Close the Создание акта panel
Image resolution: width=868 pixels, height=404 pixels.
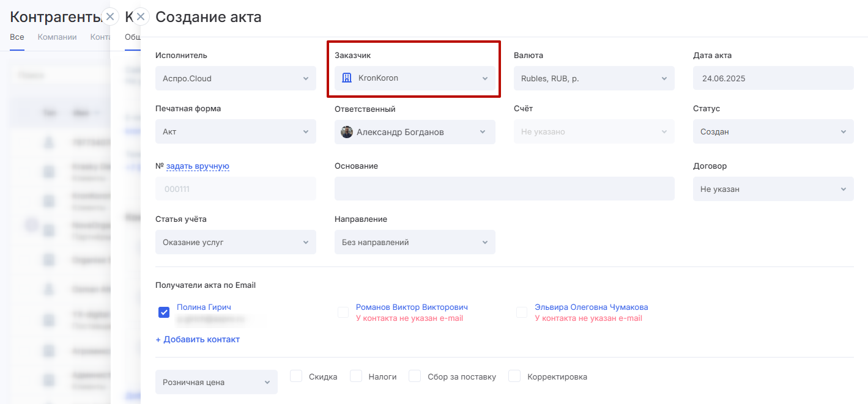(x=141, y=17)
